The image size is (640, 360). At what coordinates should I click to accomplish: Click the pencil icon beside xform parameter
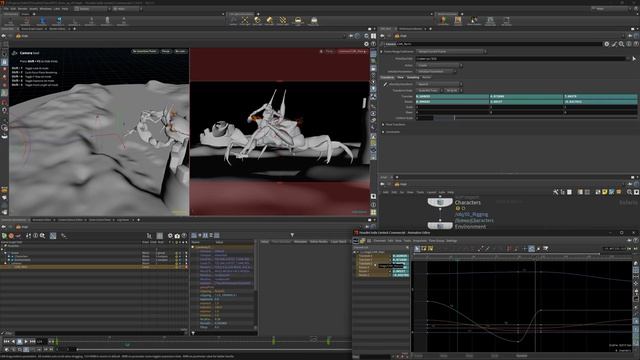[x=385, y=84]
